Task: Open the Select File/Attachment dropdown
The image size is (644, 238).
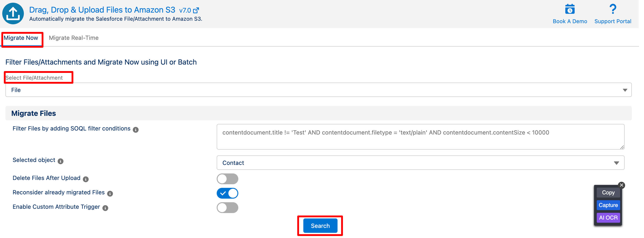Action: tap(318, 90)
